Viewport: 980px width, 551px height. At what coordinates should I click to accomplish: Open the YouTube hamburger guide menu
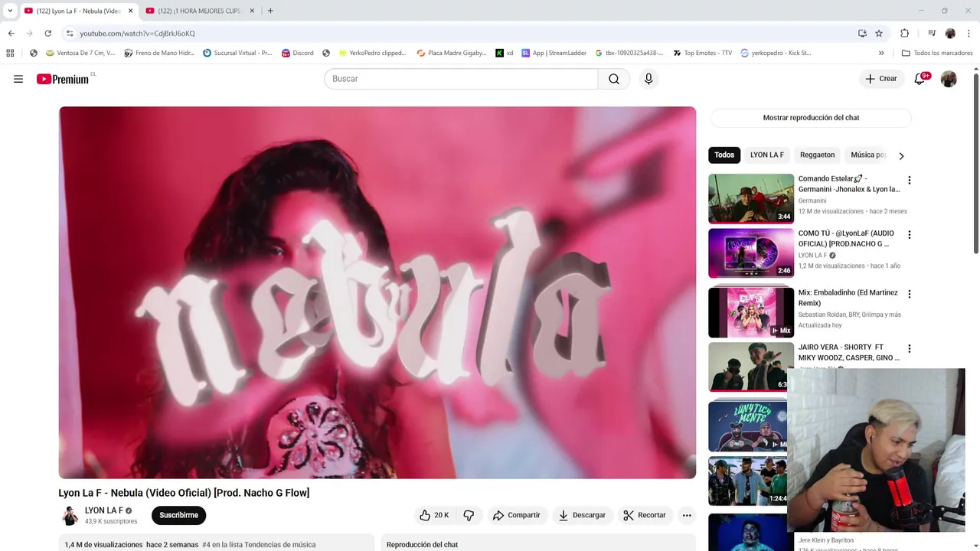click(18, 79)
